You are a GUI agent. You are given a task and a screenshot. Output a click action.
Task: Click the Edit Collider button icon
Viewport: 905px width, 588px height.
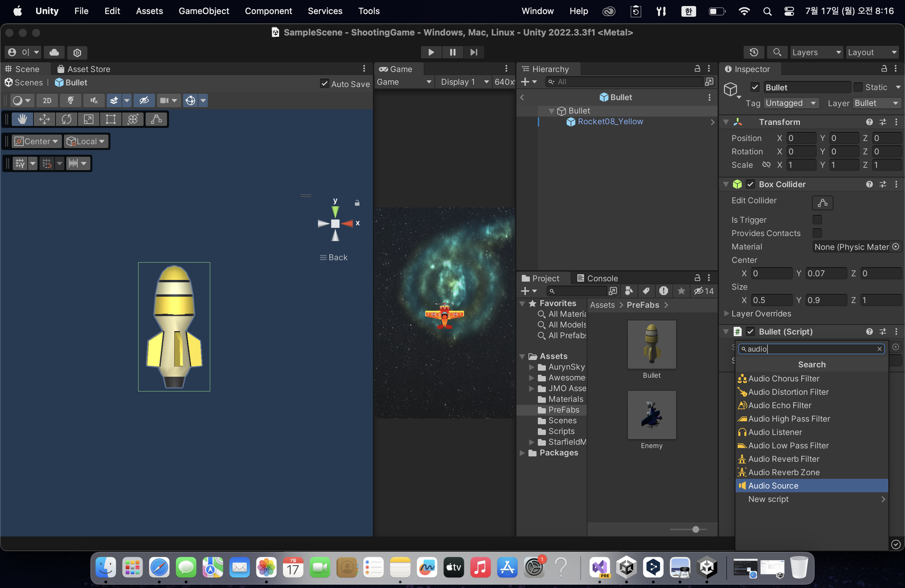822,203
